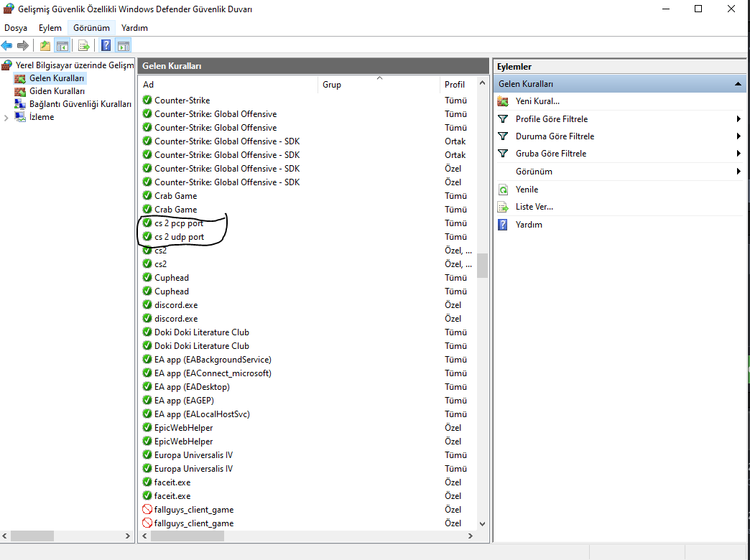Open Görünüm submenu arrow in Eylemler
Image resolution: width=750 pixels, height=560 pixels.
point(739,171)
